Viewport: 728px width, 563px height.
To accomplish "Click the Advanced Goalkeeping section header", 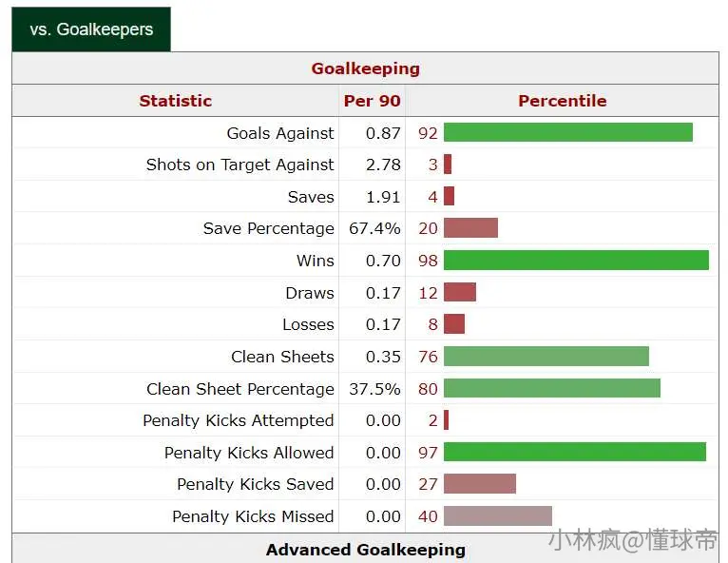I will coord(365,550).
